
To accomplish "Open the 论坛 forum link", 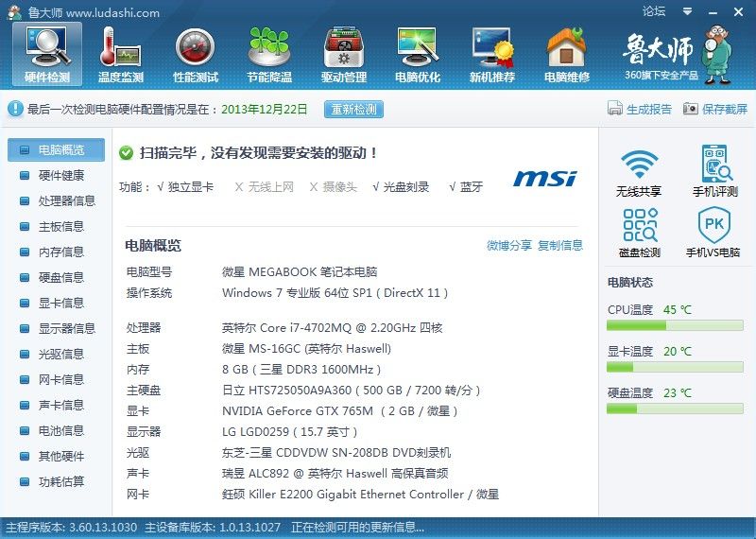I will click(x=654, y=11).
